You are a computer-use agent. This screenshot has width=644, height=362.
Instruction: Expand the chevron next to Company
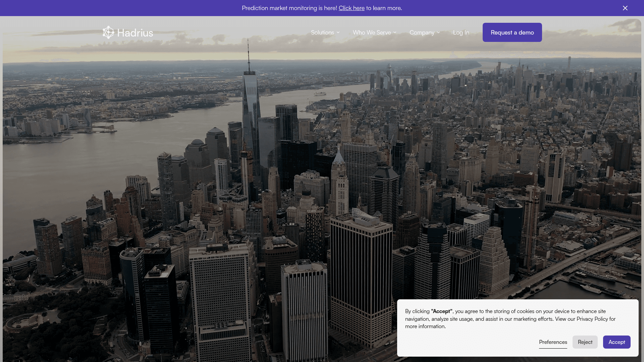tap(438, 33)
